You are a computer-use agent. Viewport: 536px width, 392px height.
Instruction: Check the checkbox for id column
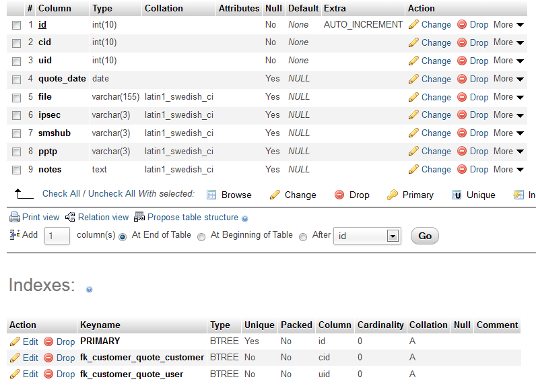(16, 26)
